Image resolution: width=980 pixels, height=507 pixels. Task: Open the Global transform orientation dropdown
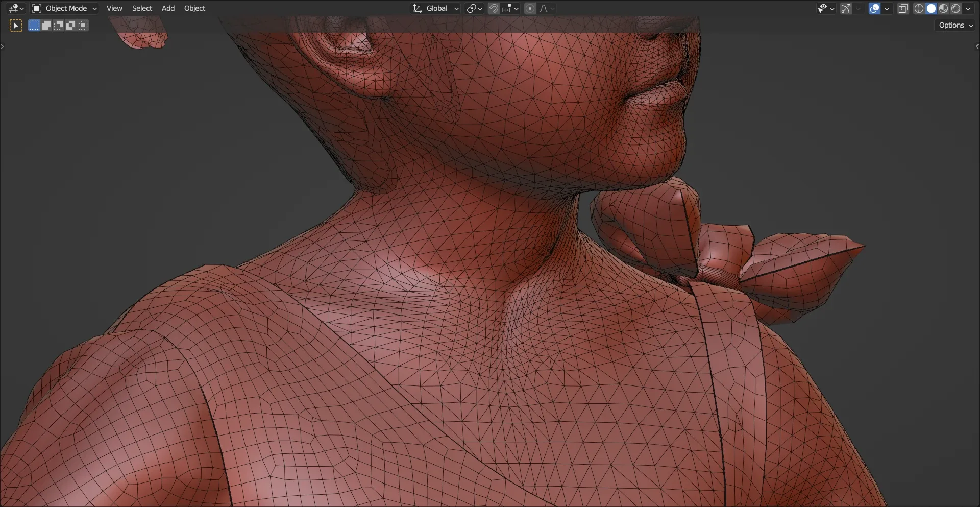click(x=436, y=8)
